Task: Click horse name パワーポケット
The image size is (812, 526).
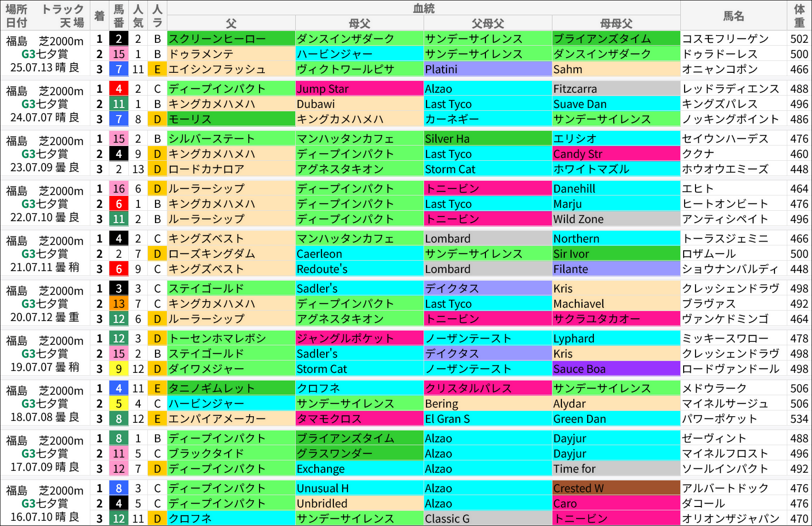Action: [720, 419]
